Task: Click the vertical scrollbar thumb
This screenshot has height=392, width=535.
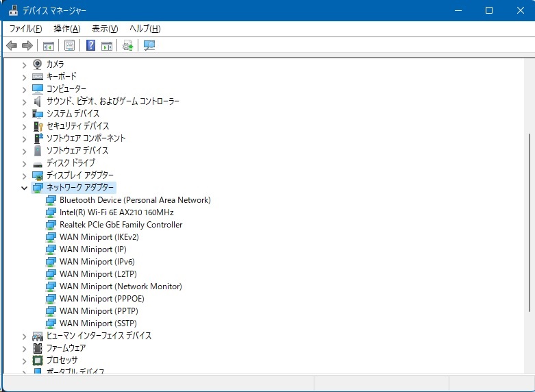Action: 530,222
